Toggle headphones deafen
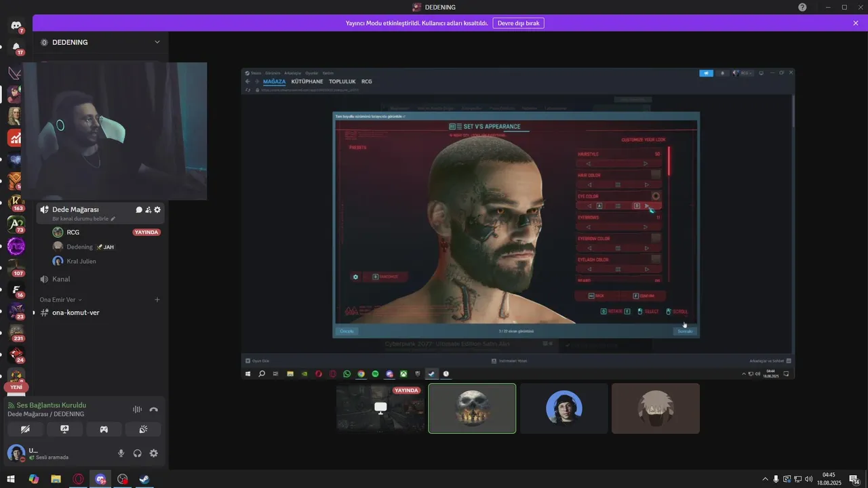The height and width of the screenshot is (488, 868). click(x=138, y=453)
